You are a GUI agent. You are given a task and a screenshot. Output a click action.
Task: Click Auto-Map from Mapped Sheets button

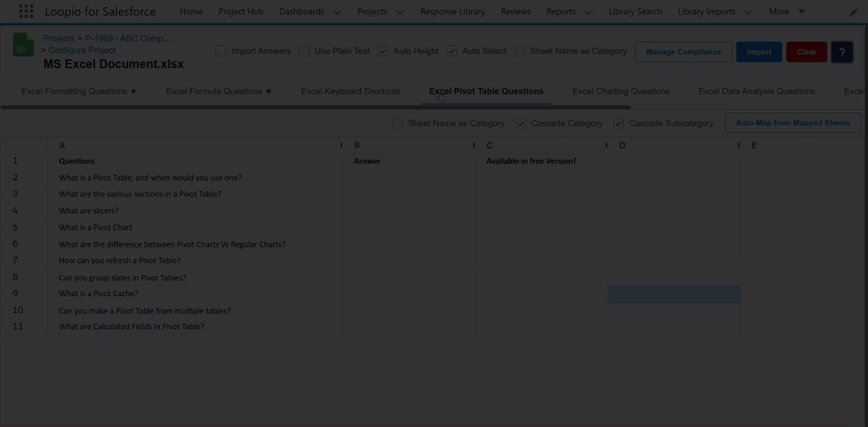(792, 123)
